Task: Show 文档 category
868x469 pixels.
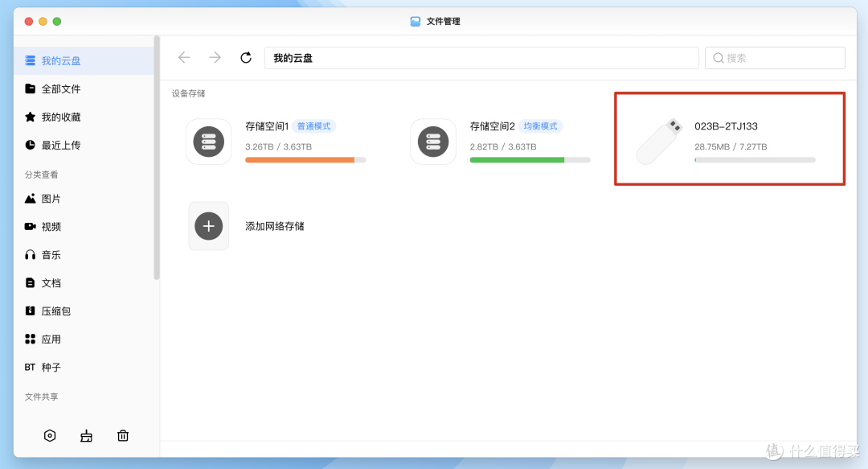Action: click(84, 282)
